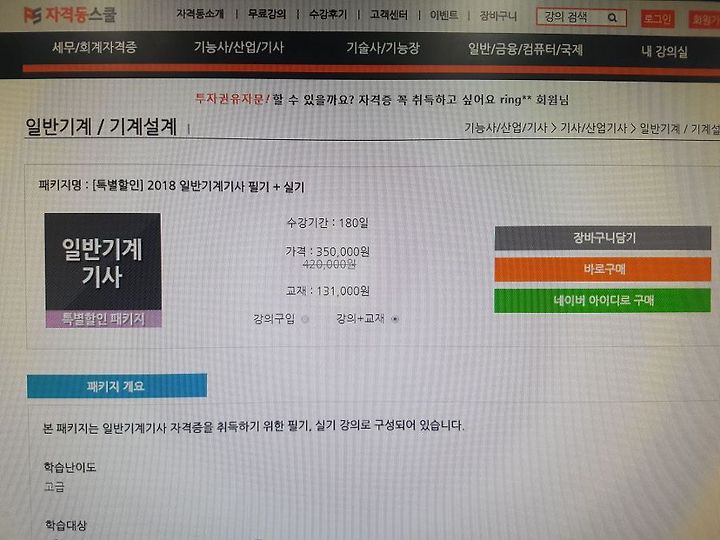Image resolution: width=720 pixels, height=540 pixels.
Task: Open the 기술사/기능장 menu
Action: coord(383,48)
